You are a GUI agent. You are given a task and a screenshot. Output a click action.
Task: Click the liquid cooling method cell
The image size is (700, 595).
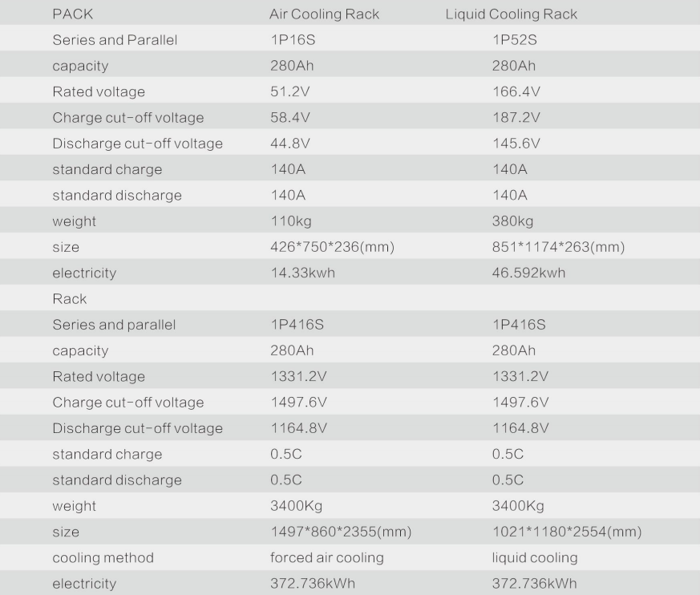pyautogui.click(x=534, y=557)
